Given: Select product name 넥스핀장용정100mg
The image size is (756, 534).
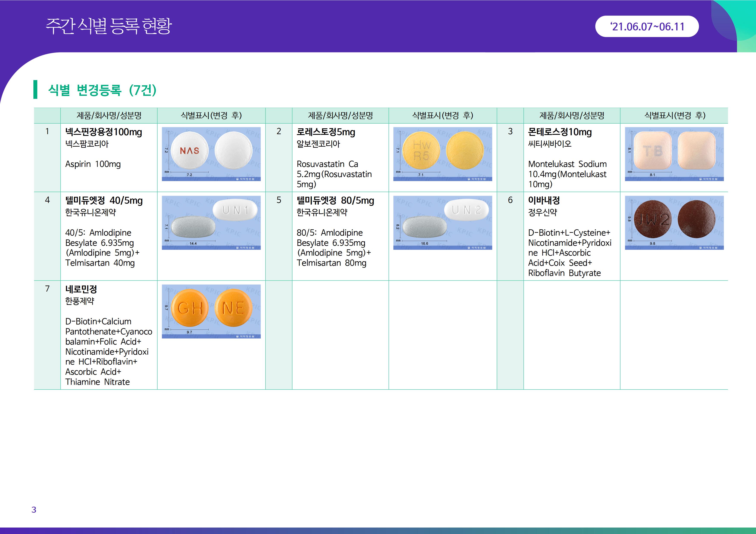Looking at the screenshot, I should [x=104, y=132].
